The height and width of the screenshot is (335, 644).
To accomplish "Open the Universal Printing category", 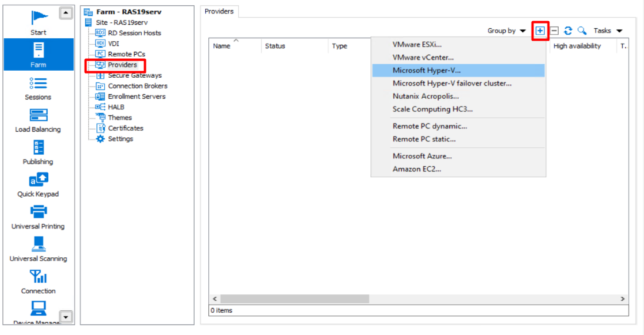I will 38,217.
